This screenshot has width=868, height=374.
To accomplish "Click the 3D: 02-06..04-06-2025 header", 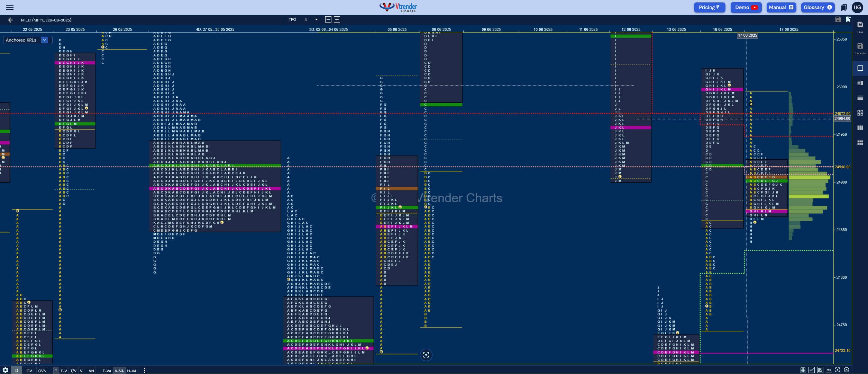I will (328, 29).
